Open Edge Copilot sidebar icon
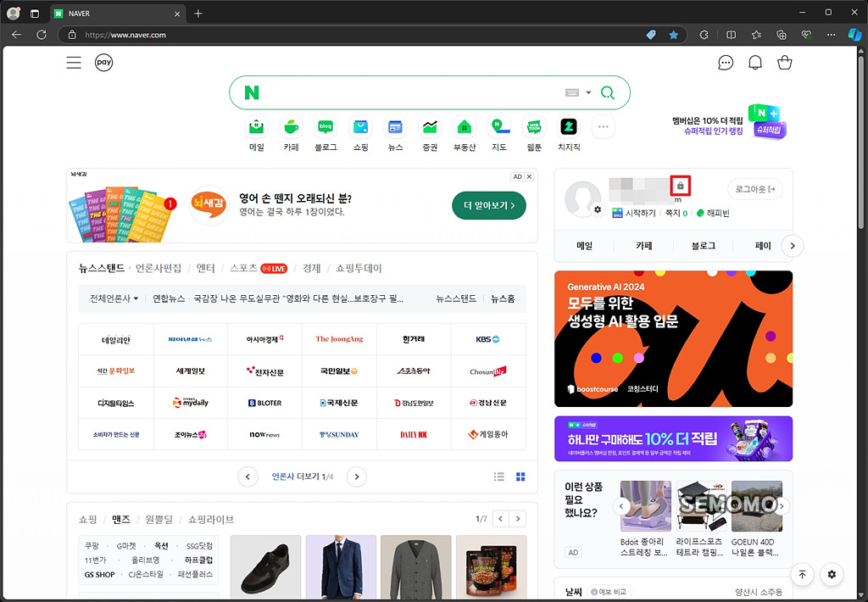The image size is (868, 602). [x=854, y=34]
